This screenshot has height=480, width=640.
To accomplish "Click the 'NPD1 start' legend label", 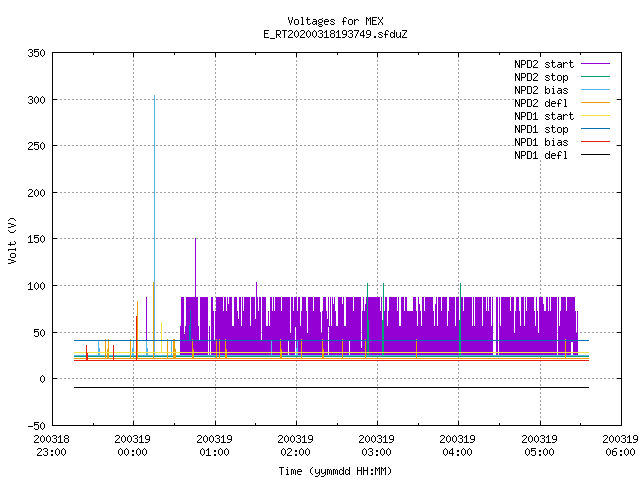I will [544, 116].
